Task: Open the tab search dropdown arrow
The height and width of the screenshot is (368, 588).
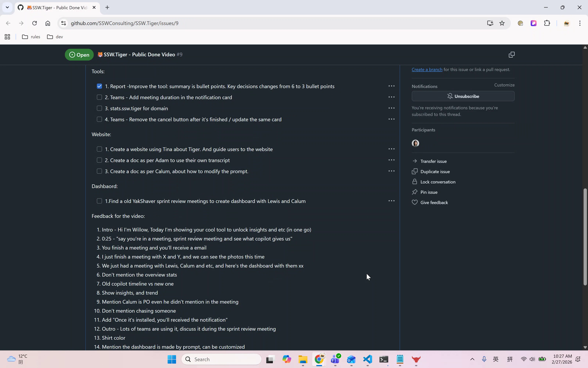Action: click(7, 7)
